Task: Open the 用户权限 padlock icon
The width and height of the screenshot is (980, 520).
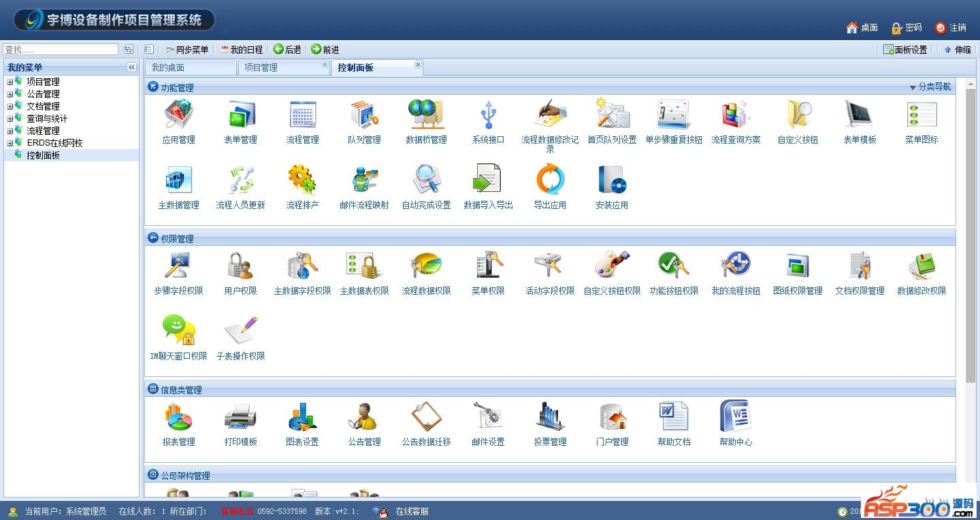Action: point(241,265)
